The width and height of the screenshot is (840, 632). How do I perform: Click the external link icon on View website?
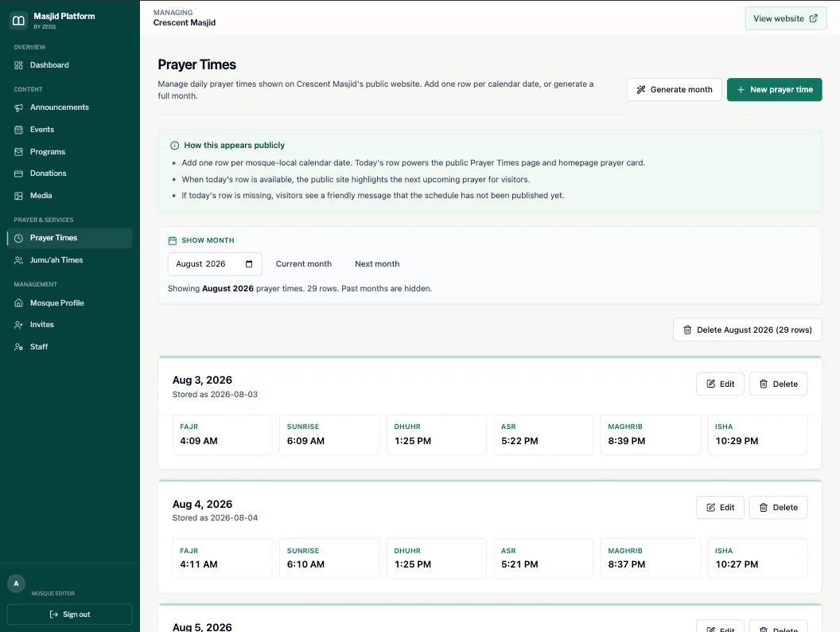coord(813,18)
